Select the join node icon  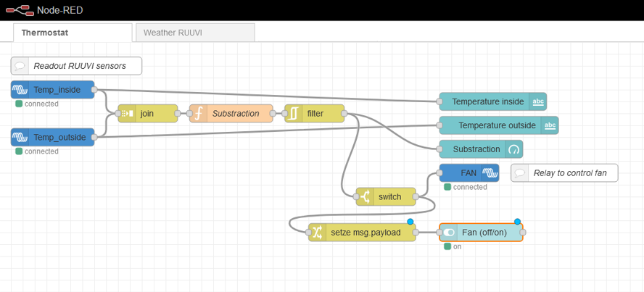pyautogui.click(x=128, y=114)
